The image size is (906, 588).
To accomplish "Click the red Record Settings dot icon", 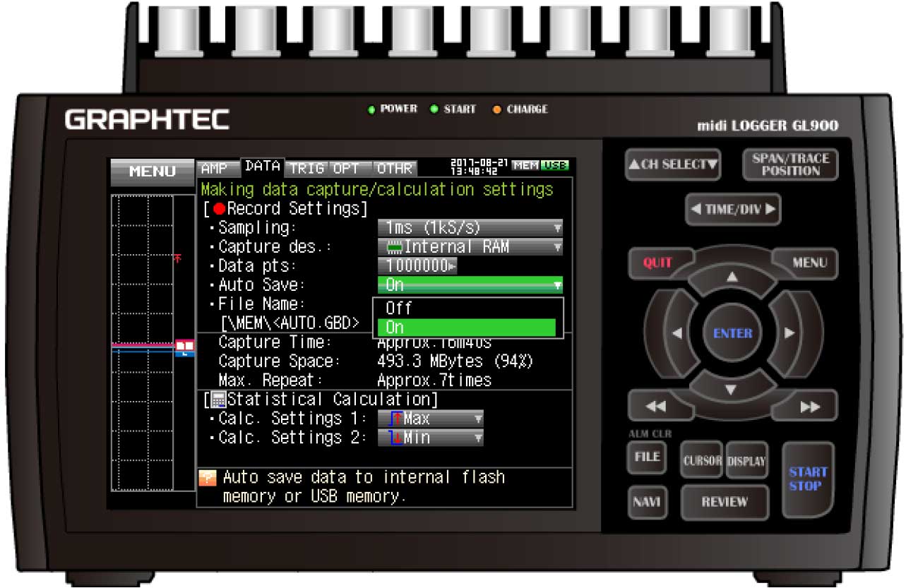I will [218, 210].
